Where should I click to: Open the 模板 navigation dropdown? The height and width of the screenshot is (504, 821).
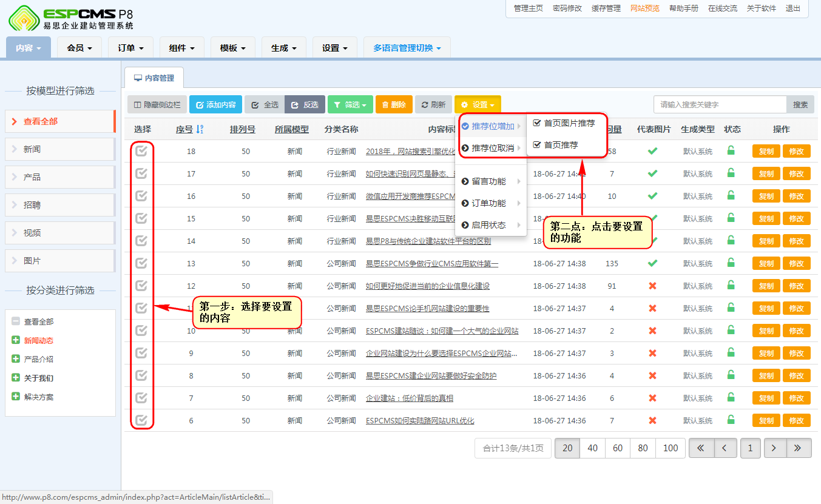pyautogui.click(x=232, y=48)
